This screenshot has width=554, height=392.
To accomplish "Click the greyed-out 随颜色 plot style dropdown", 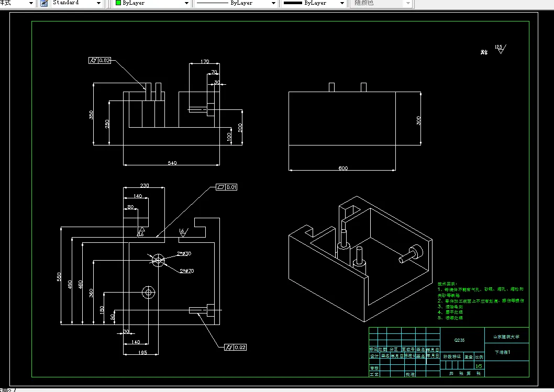I will (381, 3).
